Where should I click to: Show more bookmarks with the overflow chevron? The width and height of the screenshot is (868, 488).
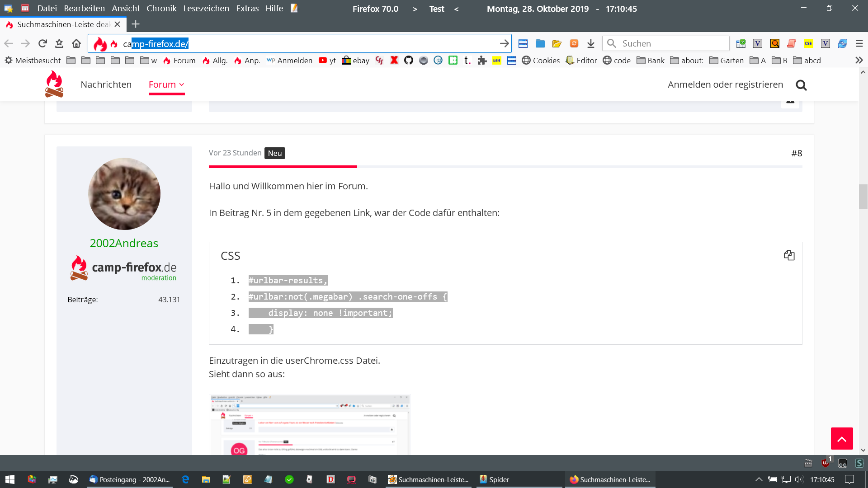pos(859,60)
